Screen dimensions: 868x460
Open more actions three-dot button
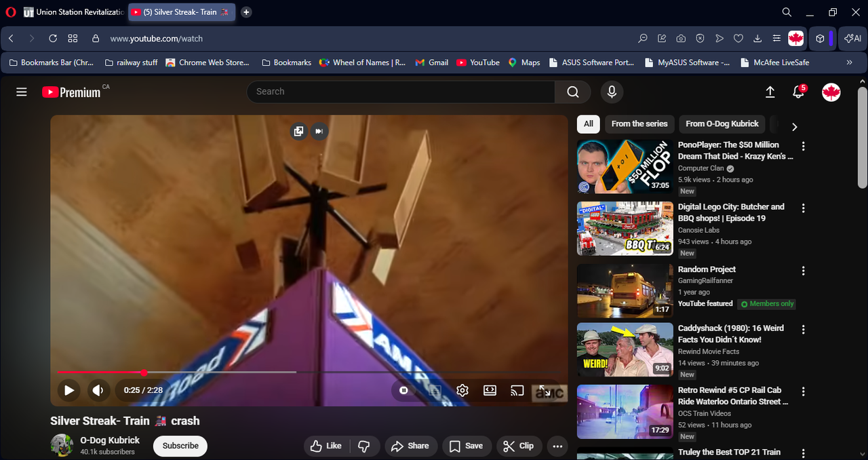(557, 446)
